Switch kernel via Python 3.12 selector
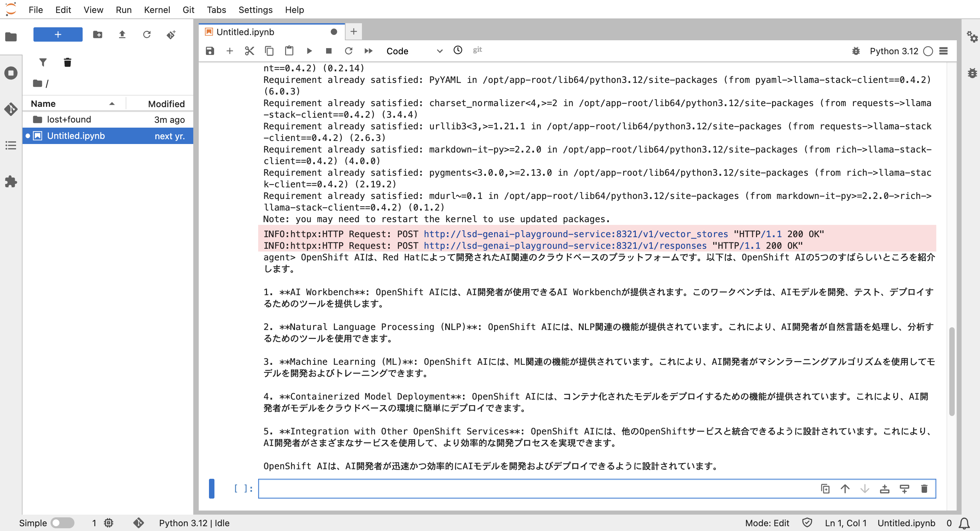 coord(894,51)
